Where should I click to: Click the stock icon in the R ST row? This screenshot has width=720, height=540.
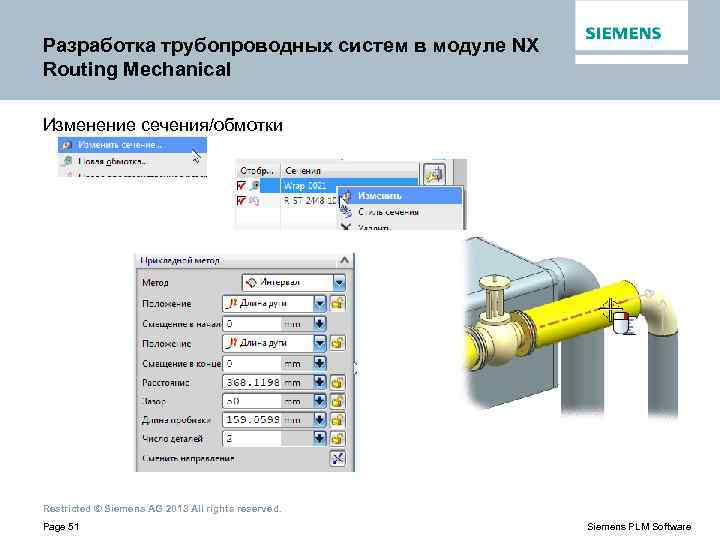[254, 201]
